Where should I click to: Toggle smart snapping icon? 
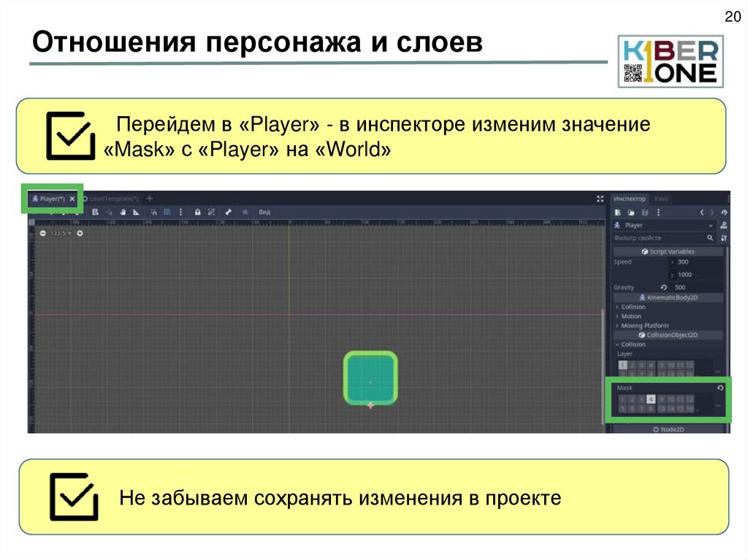[153, 212]
